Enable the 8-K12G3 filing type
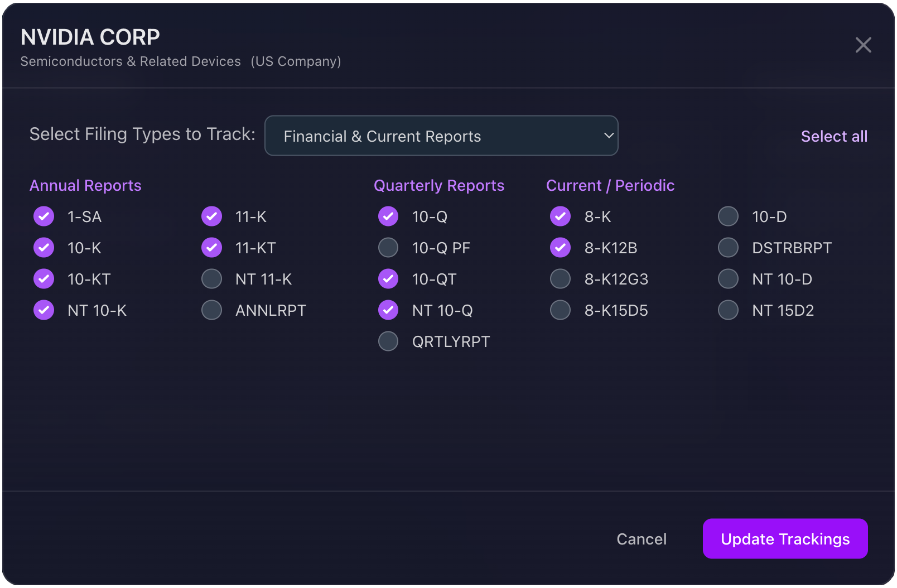This screenshot has width=897, height=588. click(x=561, y=279)
